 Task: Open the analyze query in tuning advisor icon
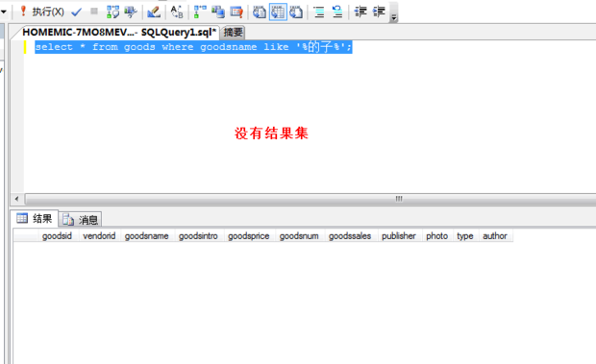click(131, 12)
